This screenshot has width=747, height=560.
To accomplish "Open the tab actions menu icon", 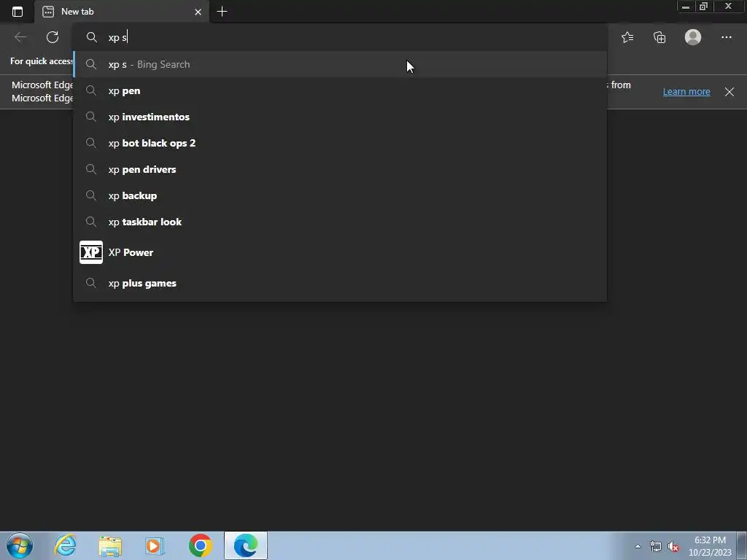I will tap(18, 12).
